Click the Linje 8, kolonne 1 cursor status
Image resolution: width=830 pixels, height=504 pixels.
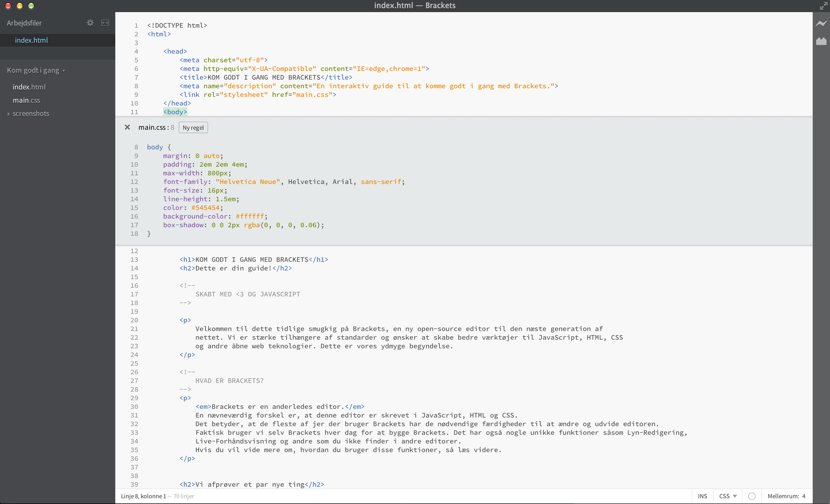tap(144, 496)
